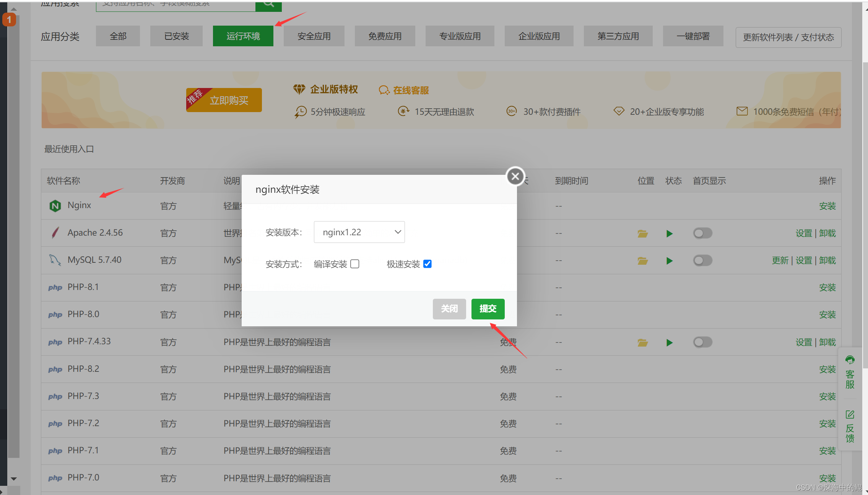The image size is (868, 495).
Task: Click 更新 link for MySQL row
Action: [x=780, y=261]
